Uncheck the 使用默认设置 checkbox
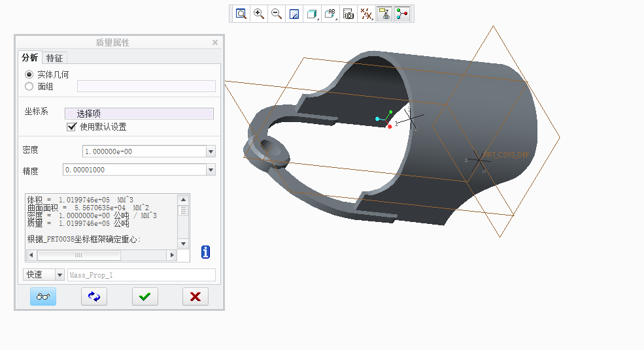 pyautogui.click(x=72, y=127)
